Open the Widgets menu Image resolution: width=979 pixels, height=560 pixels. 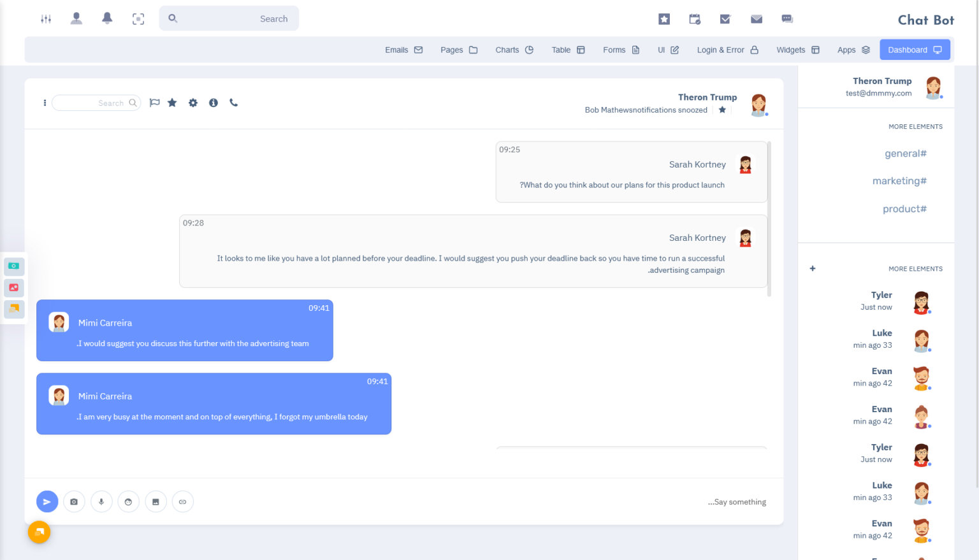coord(797,50)
